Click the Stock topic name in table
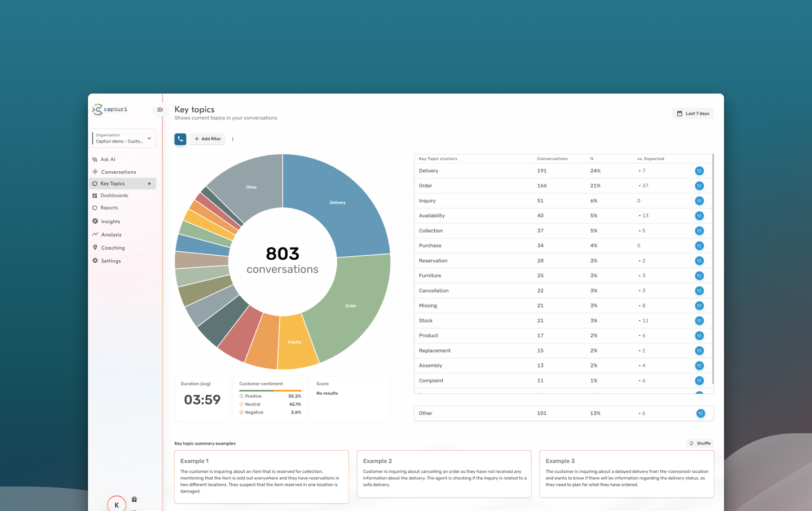 [426, 321]
